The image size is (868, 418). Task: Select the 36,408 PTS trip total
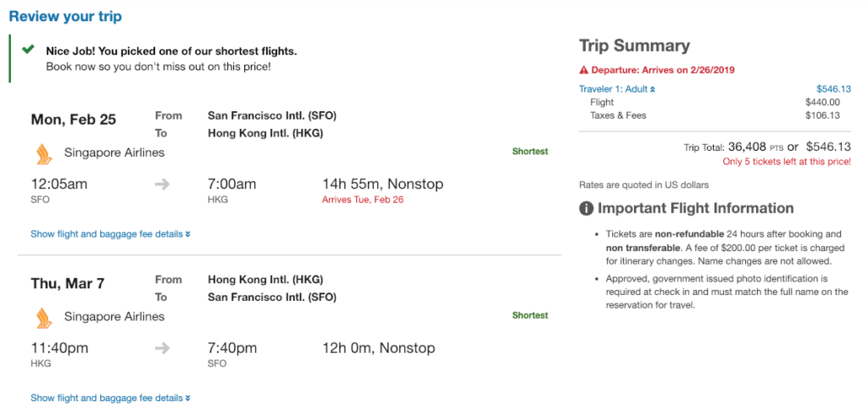(x=755, y=147)
